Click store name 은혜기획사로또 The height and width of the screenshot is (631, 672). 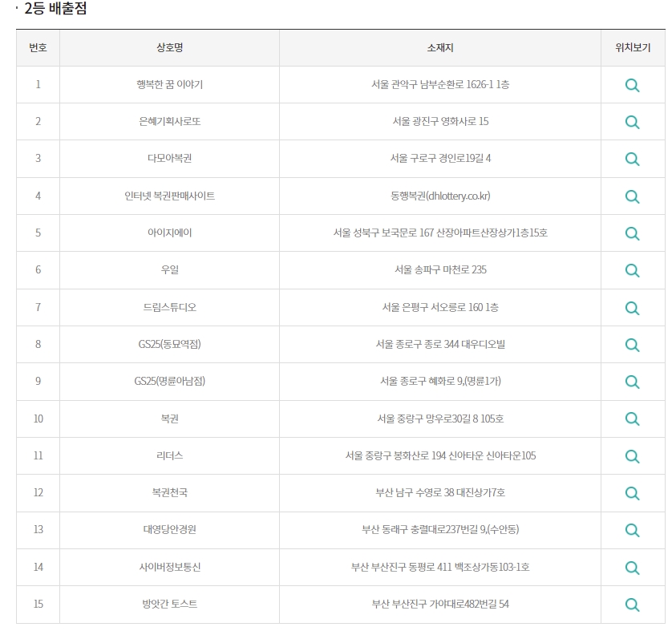170,121
